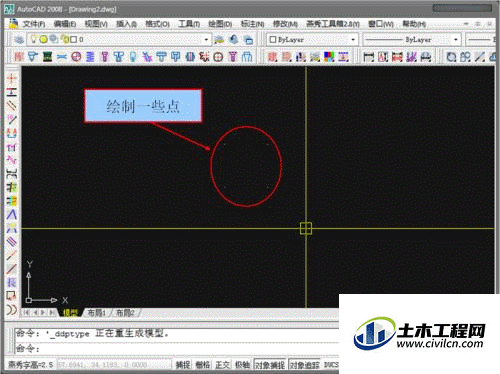The width and height of the screenshot is (500, 374).
Task: Click the diagonal line icon near top-right
Action: (x=480, y=57)
